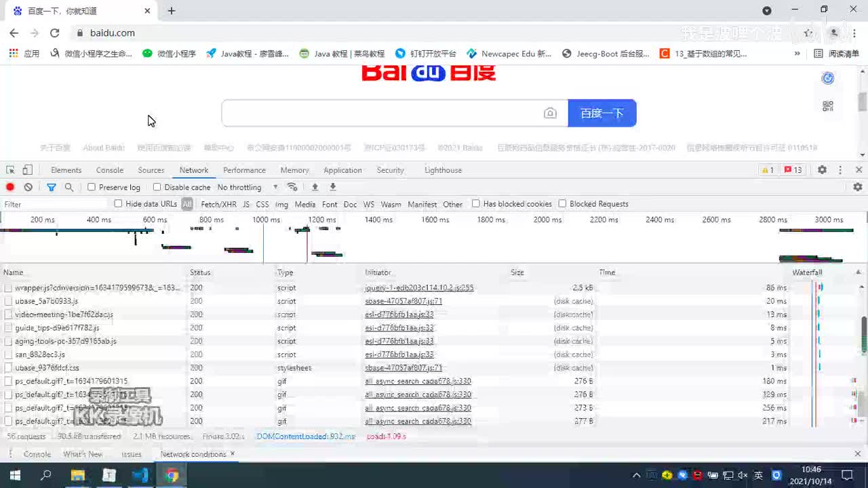
Task: Go back to the previous page
Action: click(14, 33)
